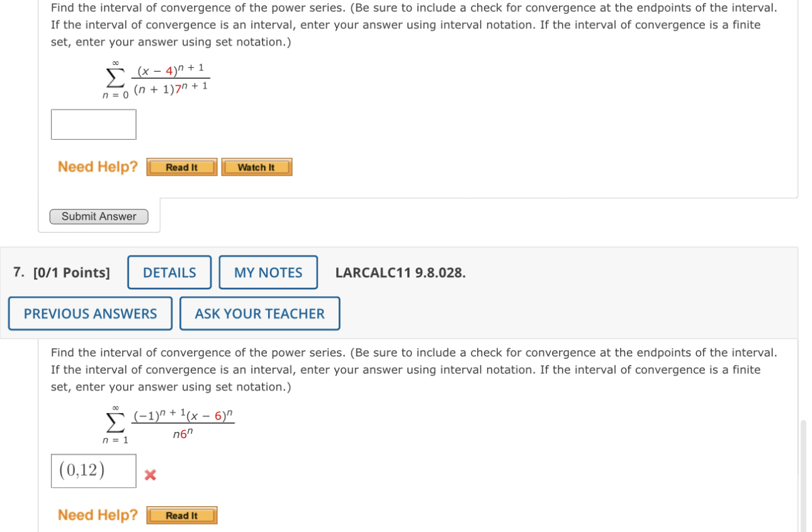This screenshot has height=532, width=812.
Task: Open the LARCALC11 9.8.028 textbook reference
Action: [x=401, y=273]
